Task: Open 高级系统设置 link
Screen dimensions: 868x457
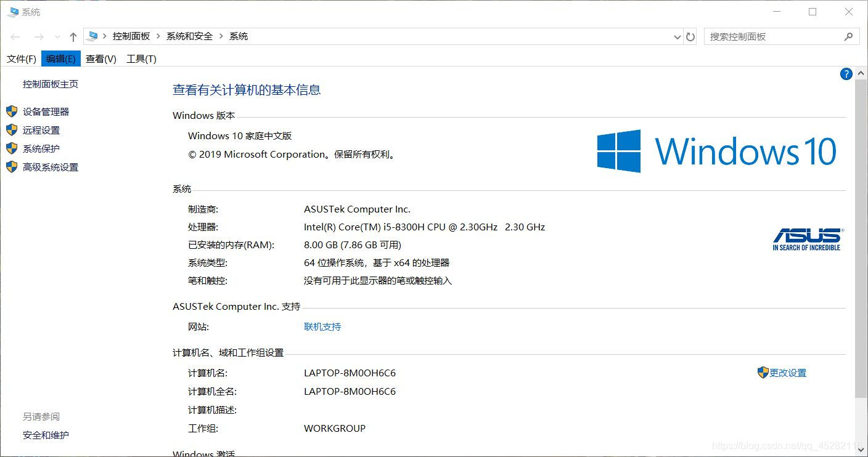Action: 51,167
